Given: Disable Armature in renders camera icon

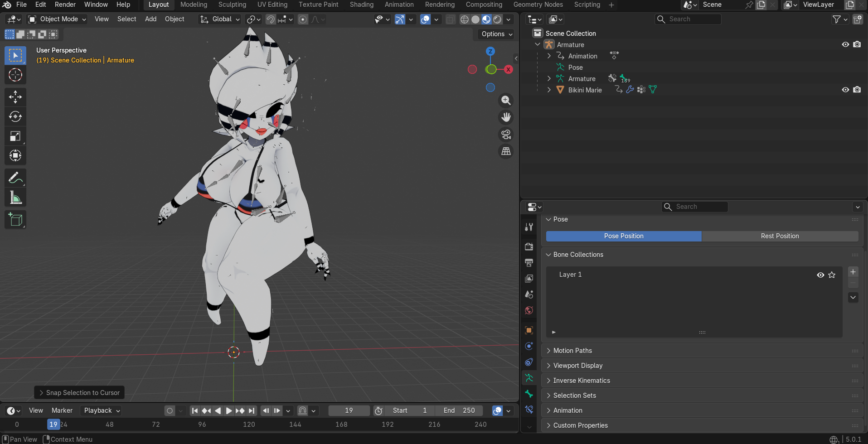Looking at the screenshot, I should 857,44.
